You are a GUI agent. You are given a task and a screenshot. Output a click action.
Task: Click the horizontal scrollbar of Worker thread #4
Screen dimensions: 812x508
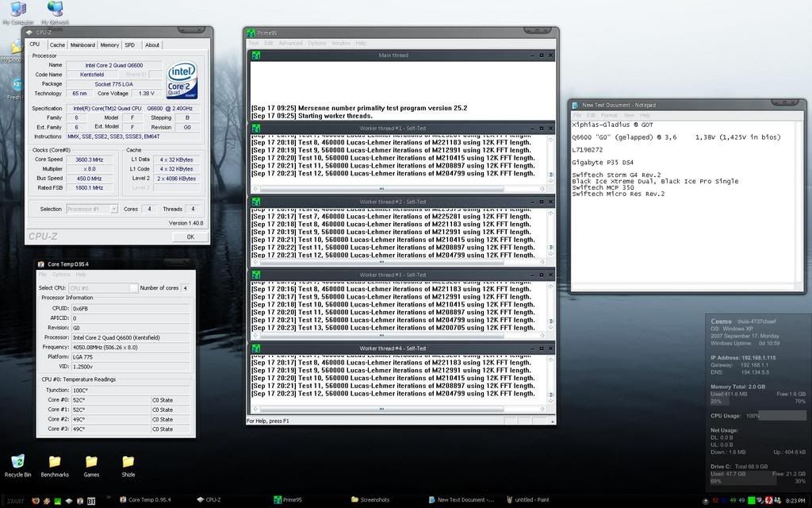coord(398,409)
